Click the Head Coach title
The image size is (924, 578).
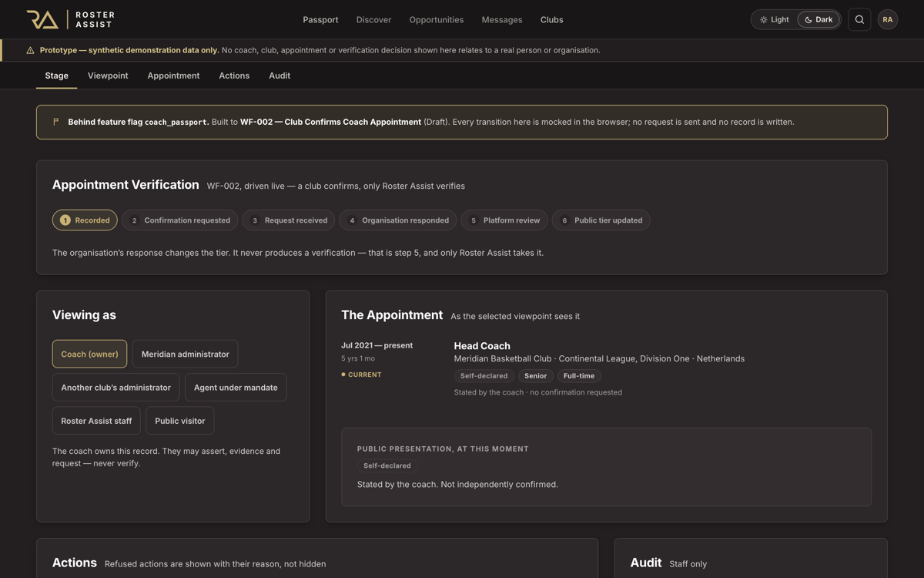click(482, 346)
